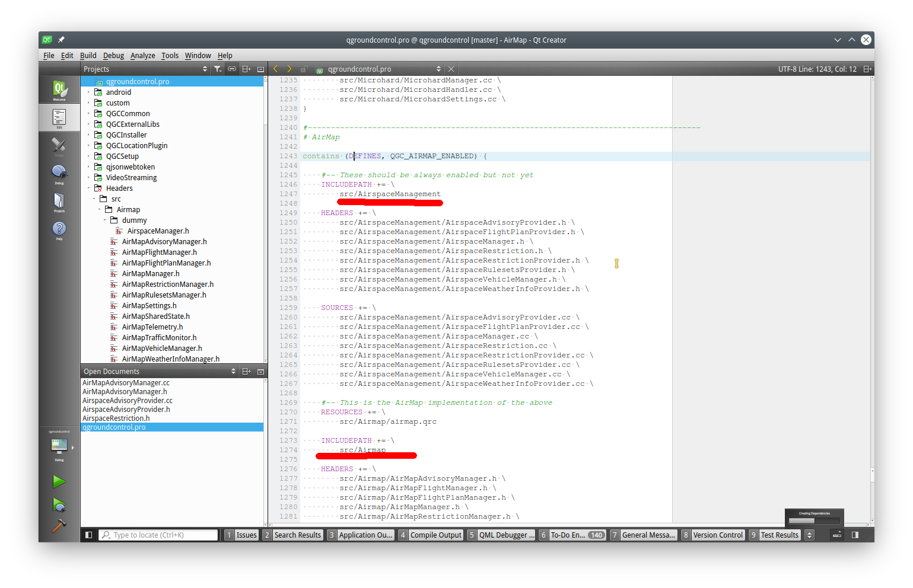Switch to Debug mode bug icon
The image size is (913, 588).
[x=59, y=174]
